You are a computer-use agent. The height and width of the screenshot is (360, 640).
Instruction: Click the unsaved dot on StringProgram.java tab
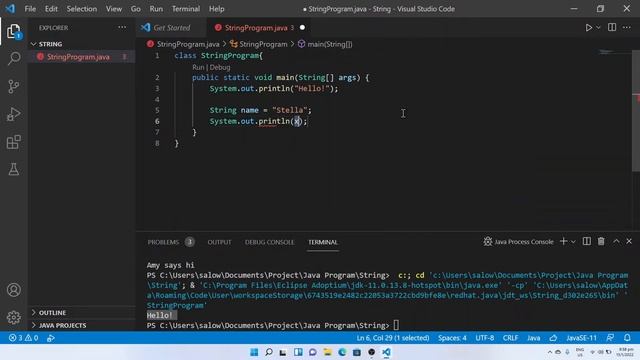[x=302, y=28]
